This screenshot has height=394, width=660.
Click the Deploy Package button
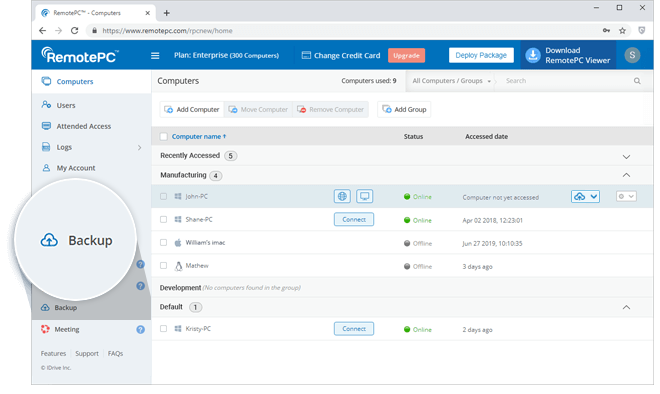point(481,55)
